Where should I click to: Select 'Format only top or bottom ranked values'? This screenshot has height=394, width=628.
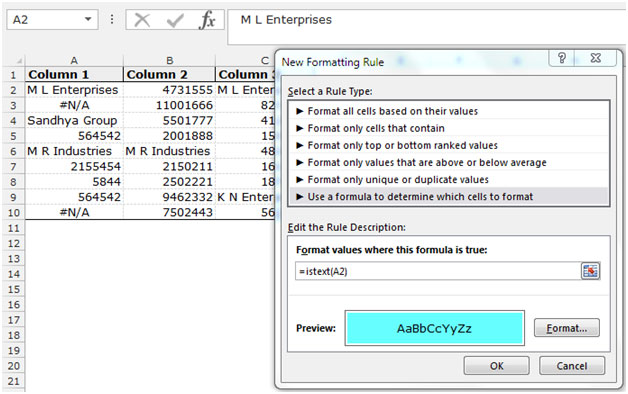(x=449, y=145)
